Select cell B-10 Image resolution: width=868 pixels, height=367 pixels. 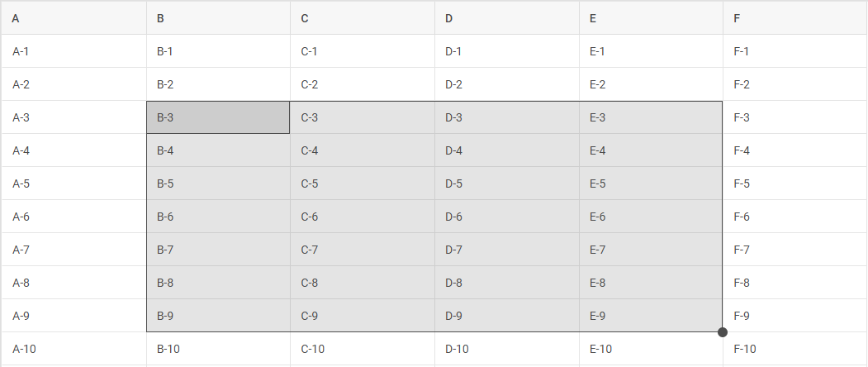(218, 349)
